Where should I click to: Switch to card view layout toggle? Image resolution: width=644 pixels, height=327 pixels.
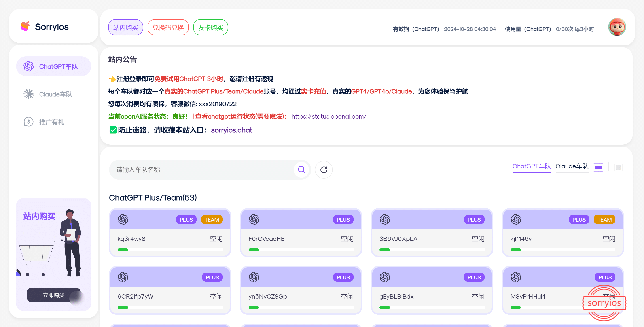coord(598,167)
